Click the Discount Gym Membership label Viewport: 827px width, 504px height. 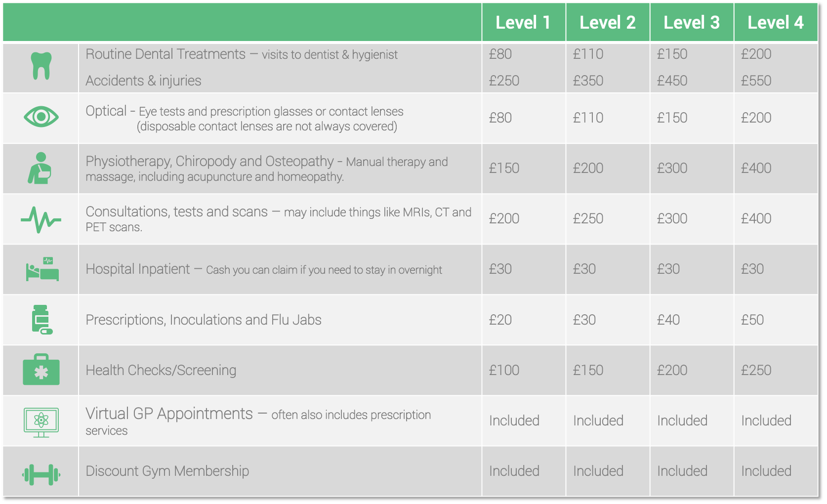pyautogui.click(x=167, y=471)
